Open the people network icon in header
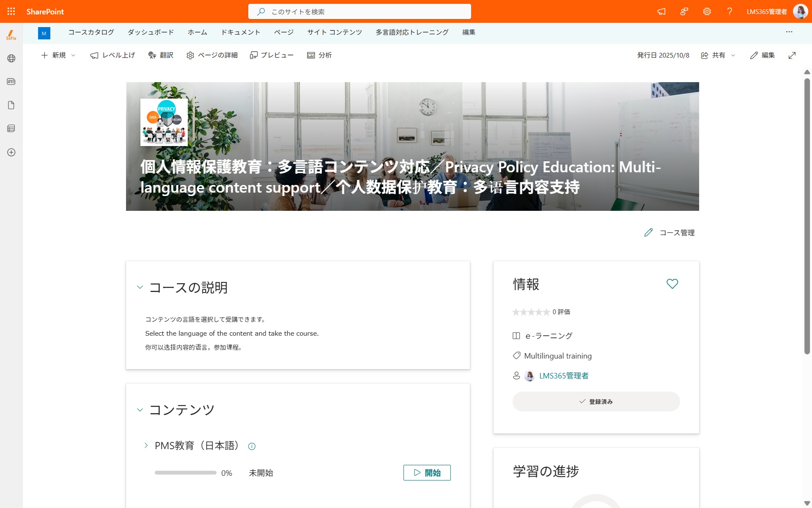The image size is (812, 508). [684, 11]
